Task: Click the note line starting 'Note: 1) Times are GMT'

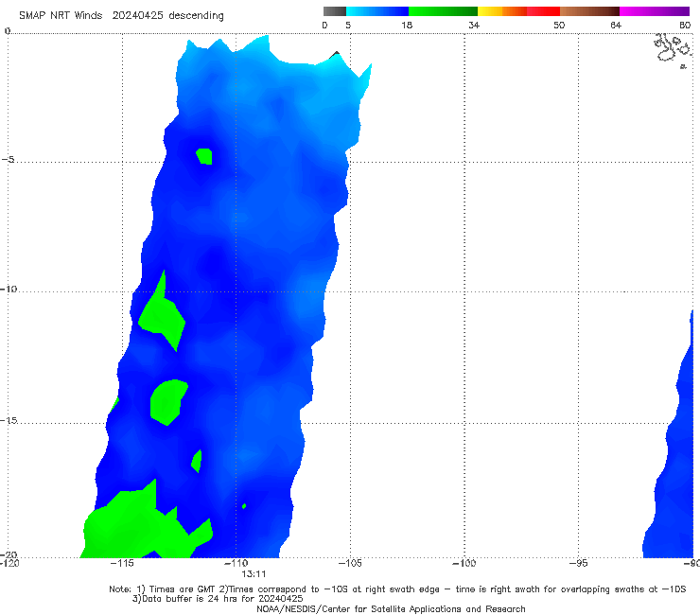Action: 397,589
